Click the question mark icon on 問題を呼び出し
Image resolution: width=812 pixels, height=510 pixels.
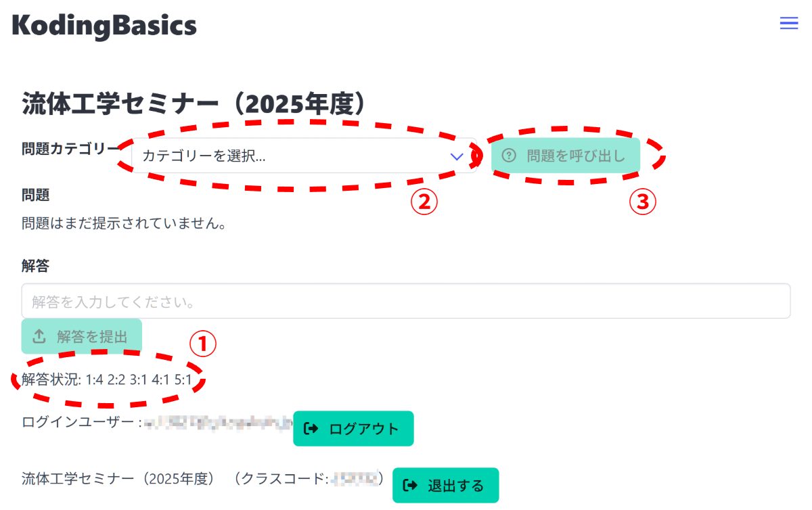[509, 155]
